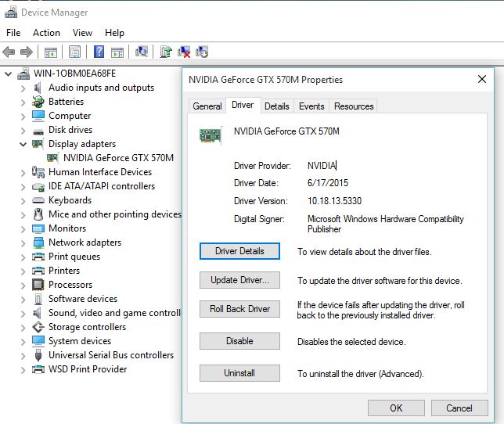Click the Storage controllers icon

click(38, 327)
